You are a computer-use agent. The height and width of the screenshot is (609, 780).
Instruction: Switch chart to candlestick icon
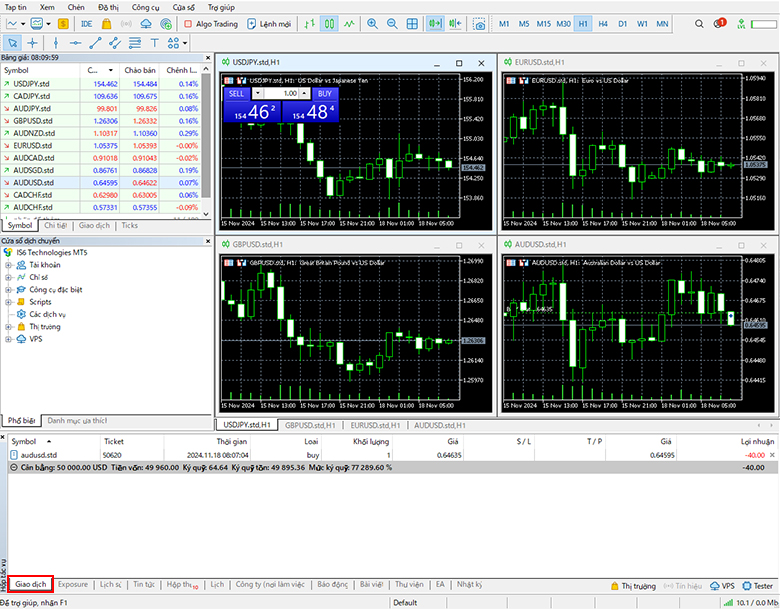329,24
